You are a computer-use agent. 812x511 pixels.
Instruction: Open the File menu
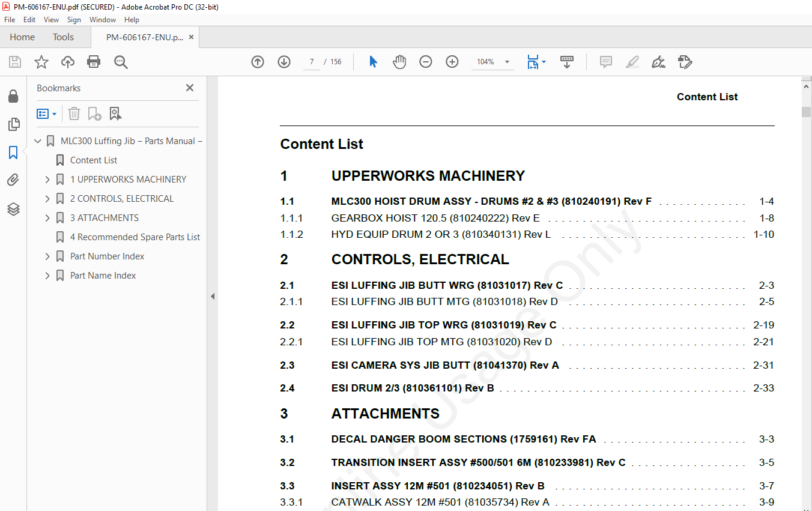pyautogui.click(x=10, y=20)
